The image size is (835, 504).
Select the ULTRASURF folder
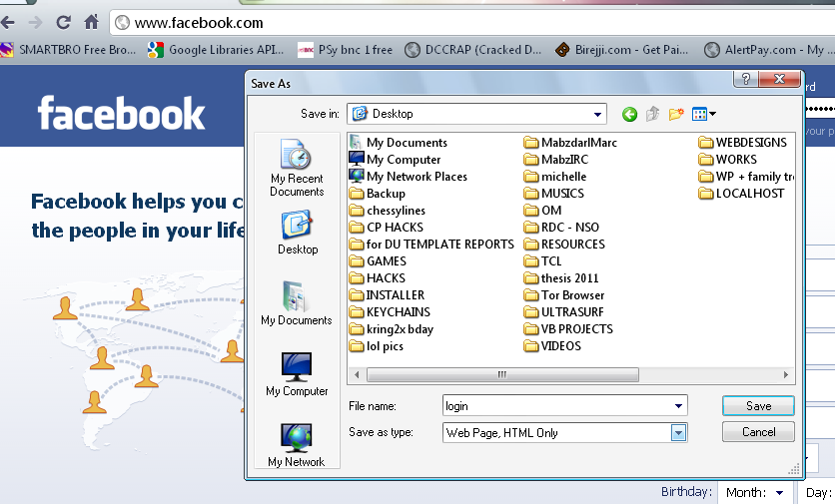(x=564, y=312)
